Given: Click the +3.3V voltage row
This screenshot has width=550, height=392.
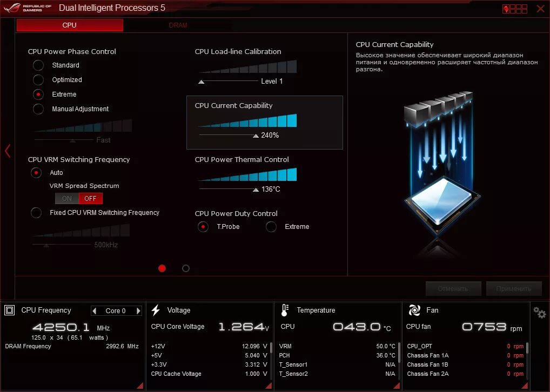Looking at the screenshot, I should tap(209, 364).
